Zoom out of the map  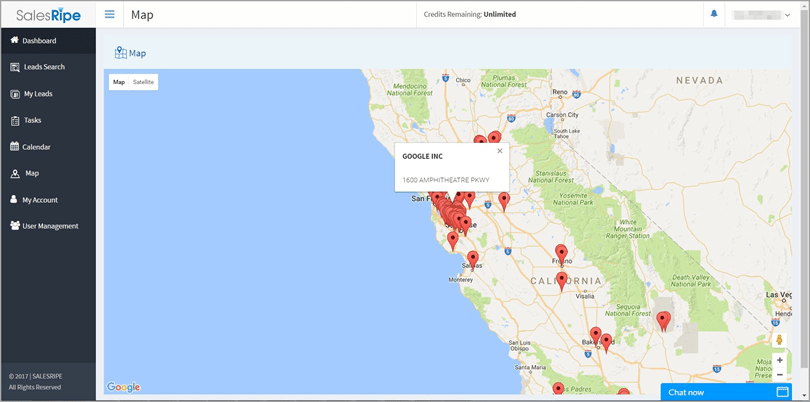[x=780, y=375]
